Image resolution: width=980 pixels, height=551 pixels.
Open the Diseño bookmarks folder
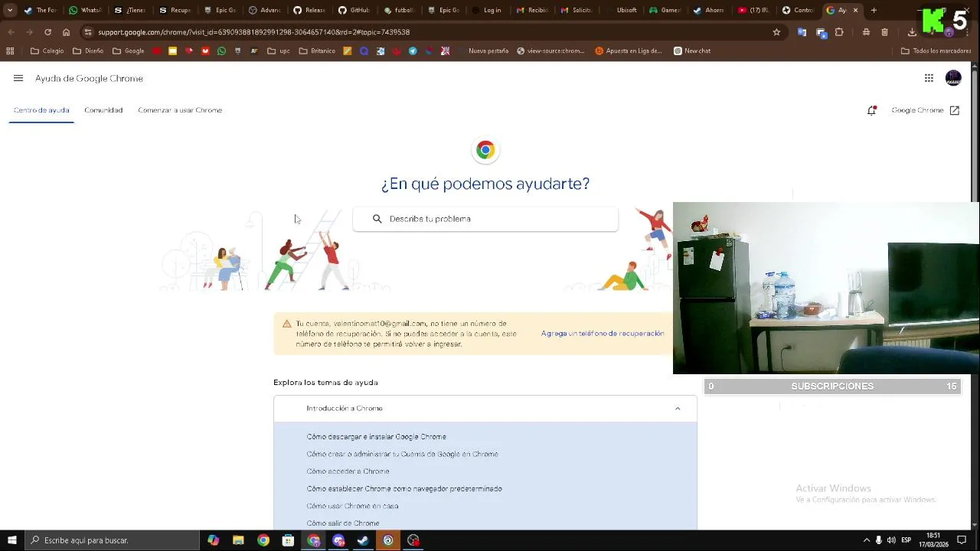point(88,51)
